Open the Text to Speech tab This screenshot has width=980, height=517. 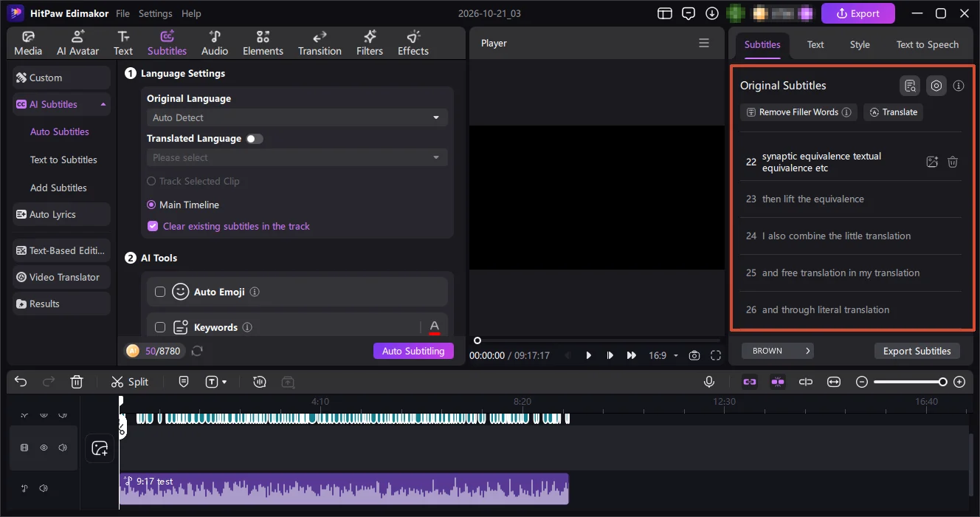point(928,44)
